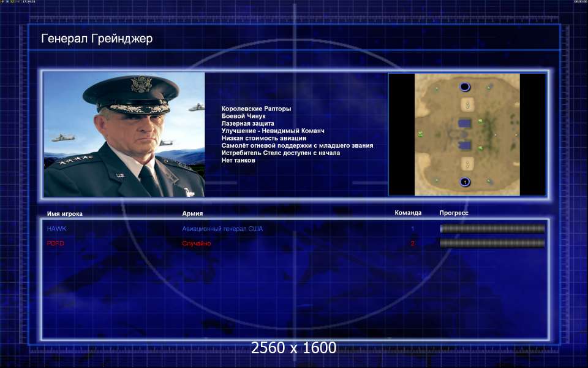Select the empty start position at map top

point(464,87)
